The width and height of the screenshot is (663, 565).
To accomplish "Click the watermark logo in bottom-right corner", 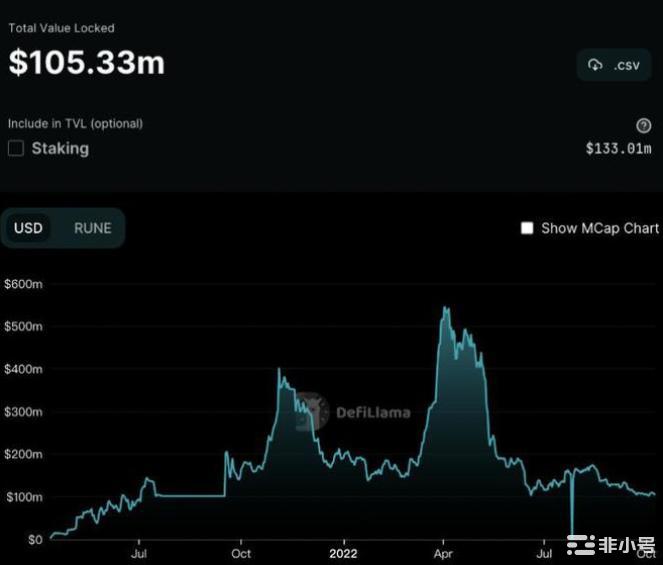I will click(x=608, y=545).
